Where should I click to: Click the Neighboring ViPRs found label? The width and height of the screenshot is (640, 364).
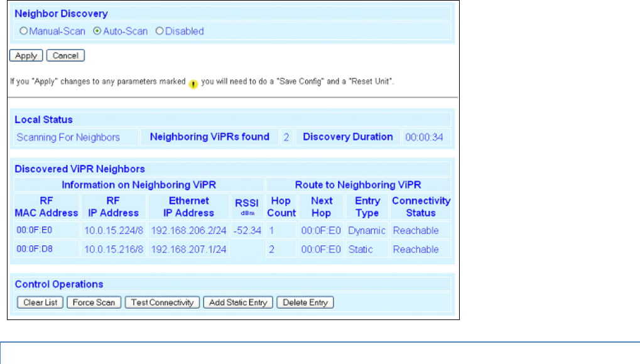[209, 137]
